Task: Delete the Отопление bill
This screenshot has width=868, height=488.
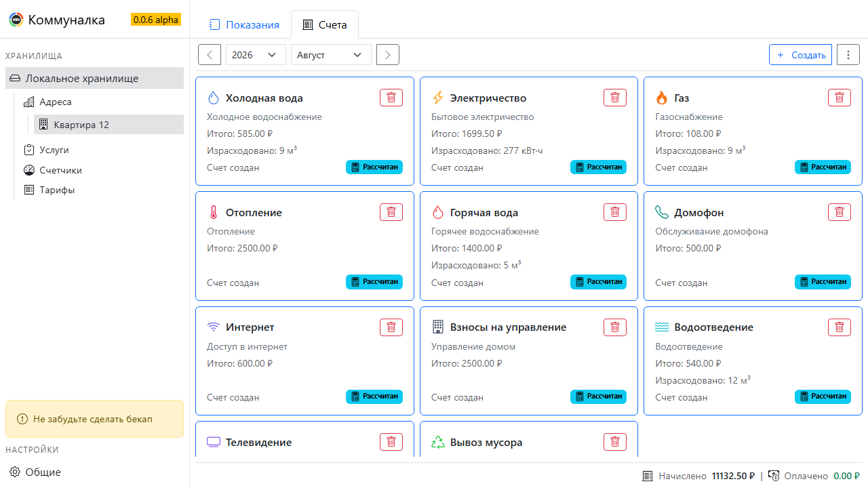Action: tap(391, 212)
